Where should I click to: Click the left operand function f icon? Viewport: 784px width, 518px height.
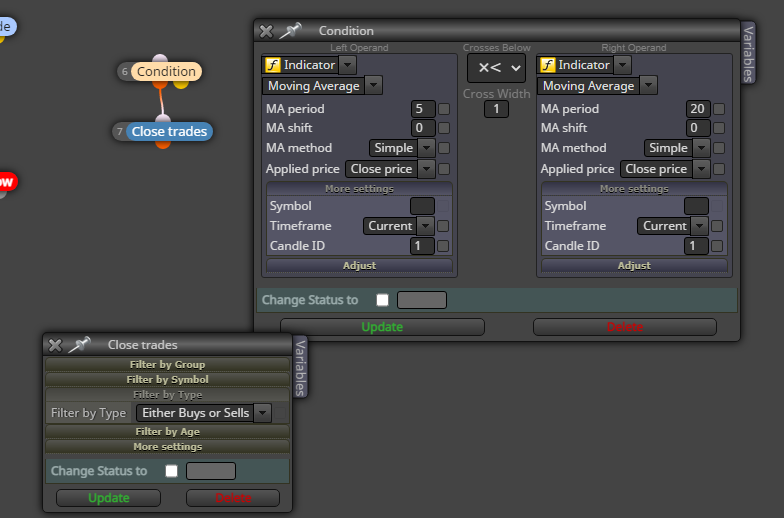point(272,65)
